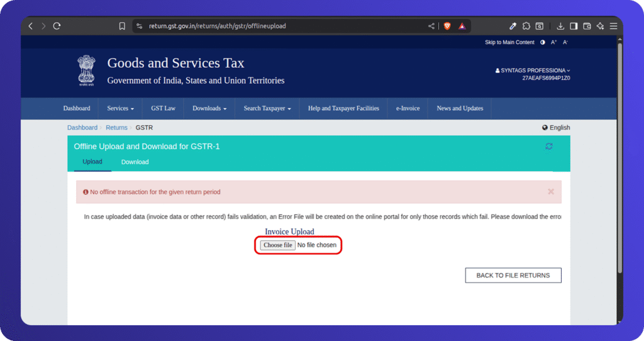The height and width of the screenshot is (341, 644).
Task: Click the Choose file button
Action: point(277,245)
